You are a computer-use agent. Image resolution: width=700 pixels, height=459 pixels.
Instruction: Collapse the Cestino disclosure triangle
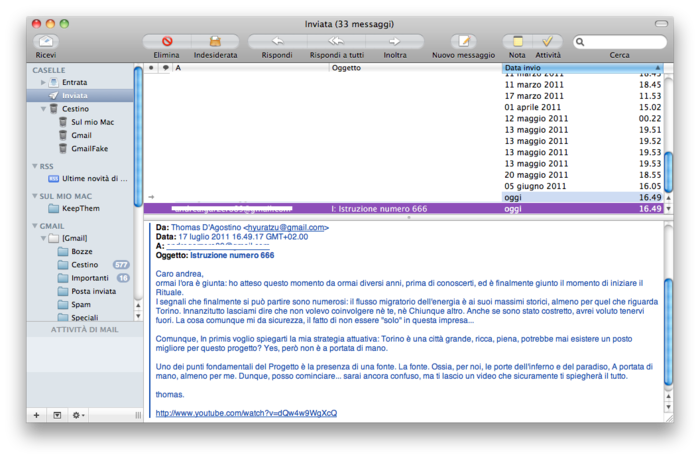pos(43,108)
